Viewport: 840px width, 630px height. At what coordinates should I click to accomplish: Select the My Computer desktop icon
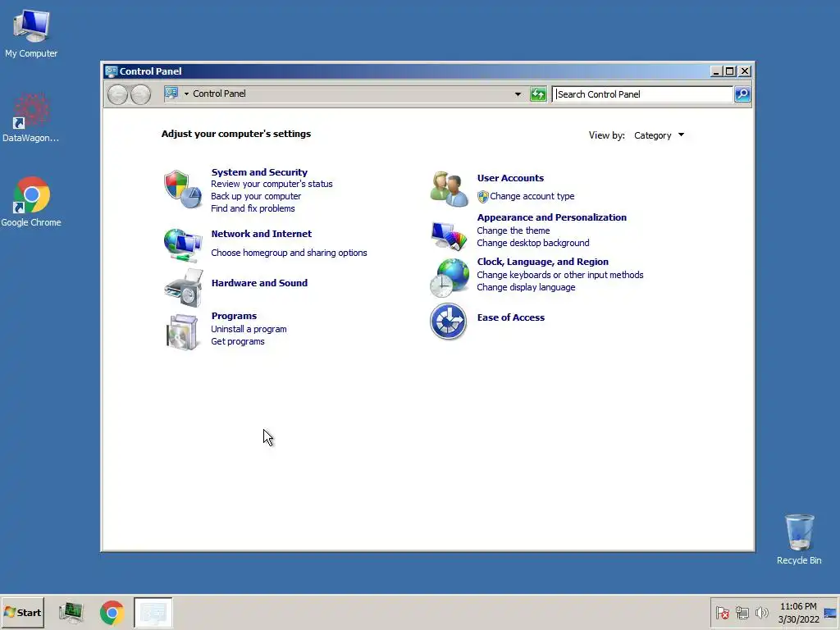point(31,33)
